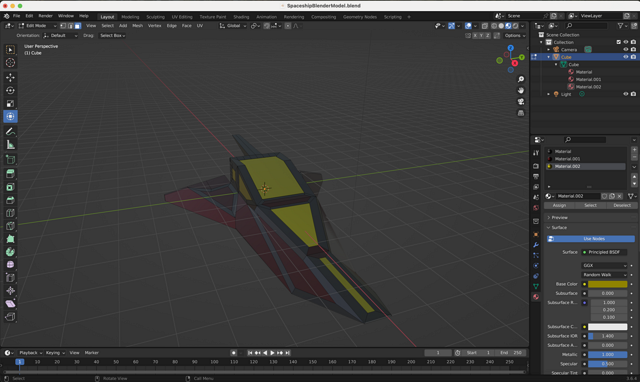Open the viewport Options dropdown

click(x=515, y=36)
